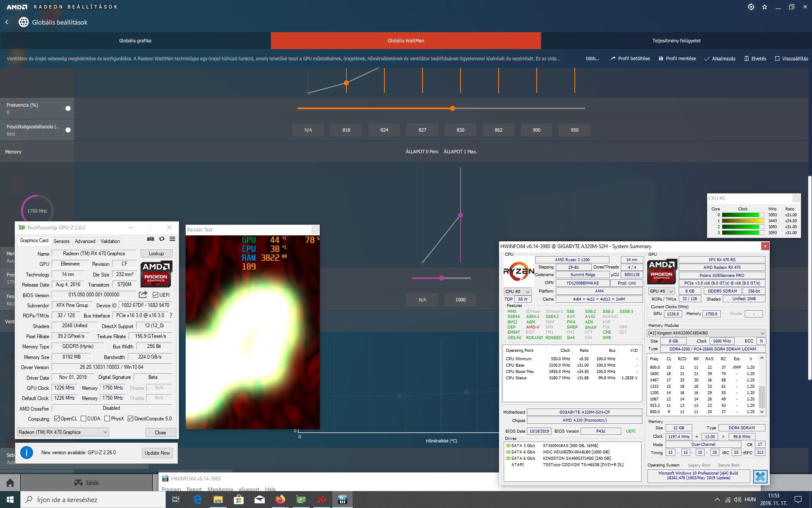
Task: Toggle the PhysX checkbox in GPU-Z
Action: click(x=107, y=419)
